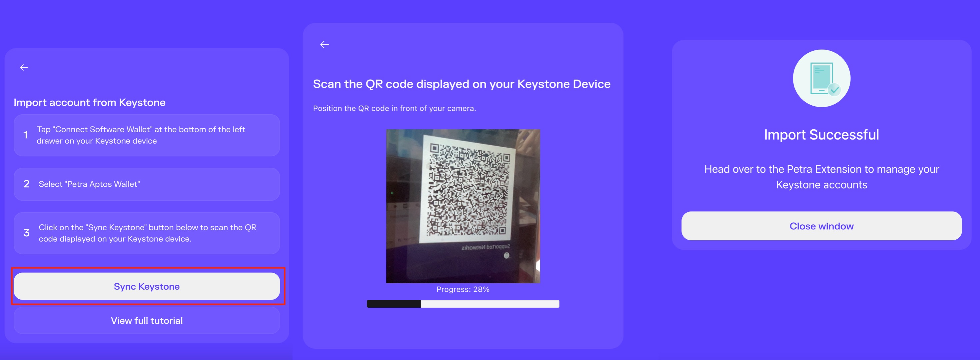Click the Import Successful device checkmark icon
Viewport: 980px width, 360px height.
[821, 78]
